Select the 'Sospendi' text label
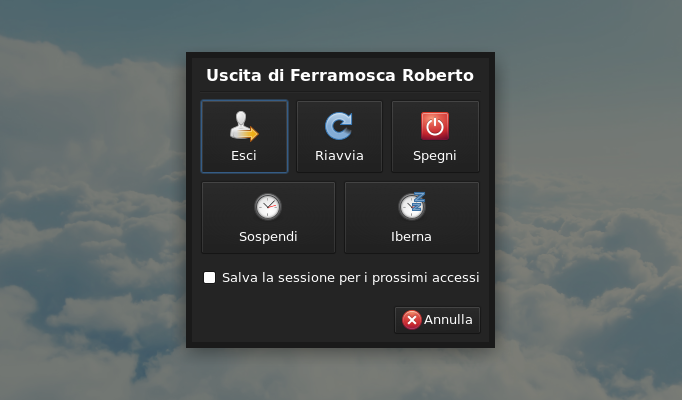 [x=268, y=237]
